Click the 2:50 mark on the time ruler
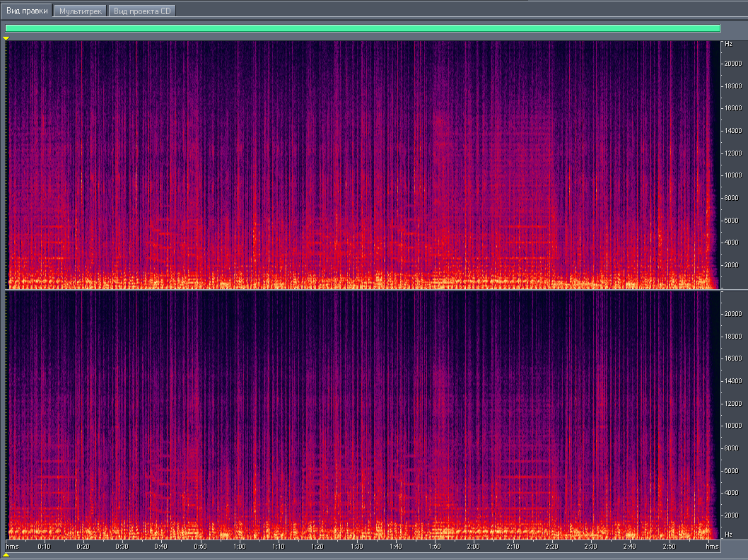Image resolution: width=748 pixels, height=560 pixels. [x=668, y=547]
